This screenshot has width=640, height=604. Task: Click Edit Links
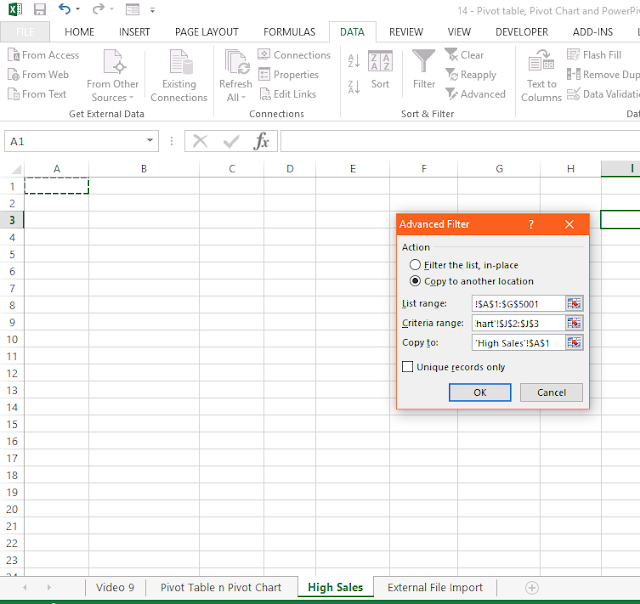click(288, 94)
